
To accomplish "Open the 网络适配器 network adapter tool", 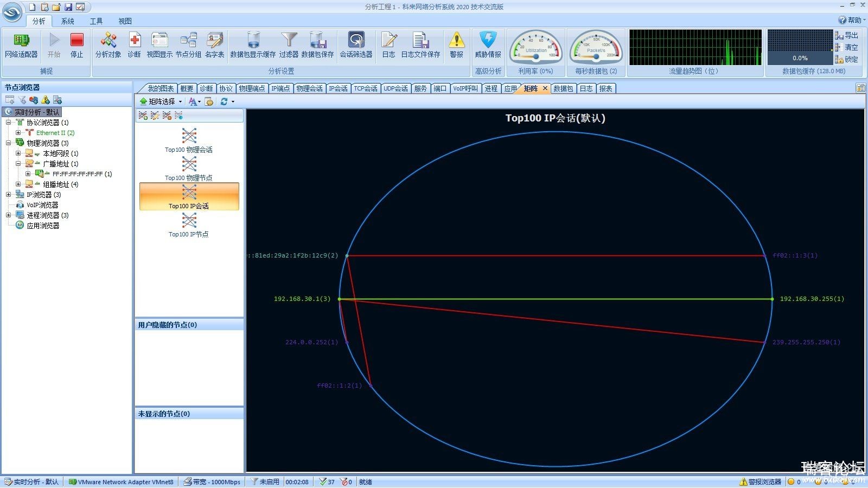I will [21, 46].
